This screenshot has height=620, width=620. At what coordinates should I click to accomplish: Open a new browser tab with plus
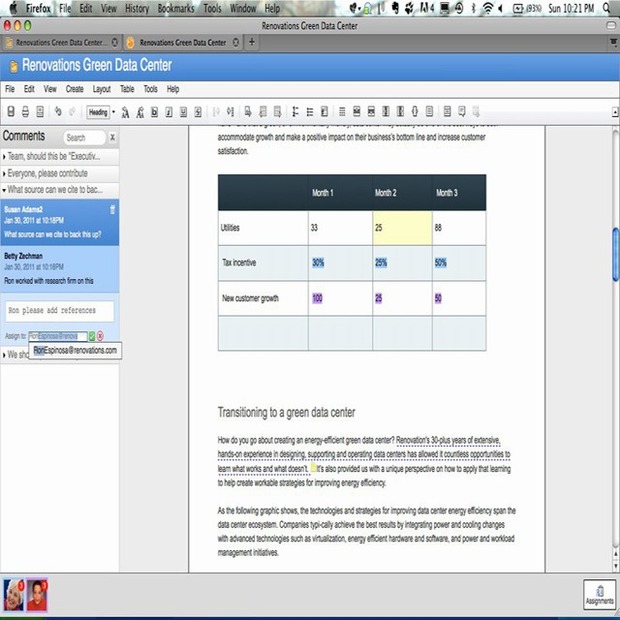(x=251, y=42)
